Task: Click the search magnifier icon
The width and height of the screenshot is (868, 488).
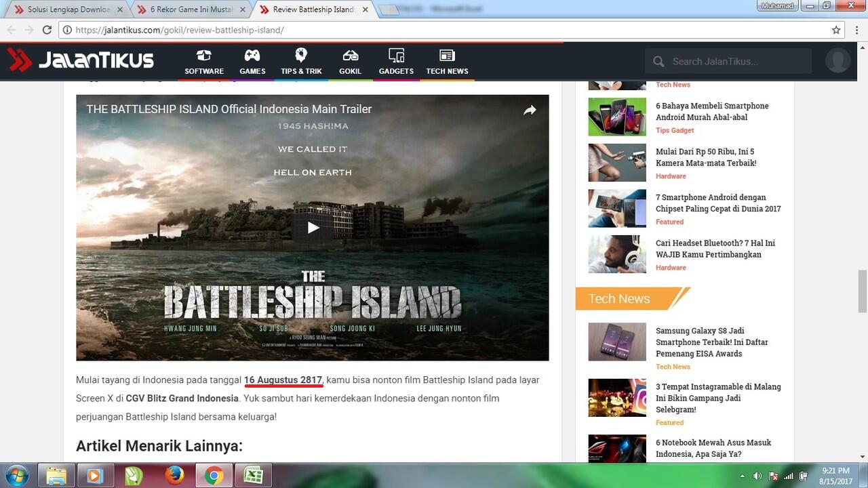Action: 658,62
